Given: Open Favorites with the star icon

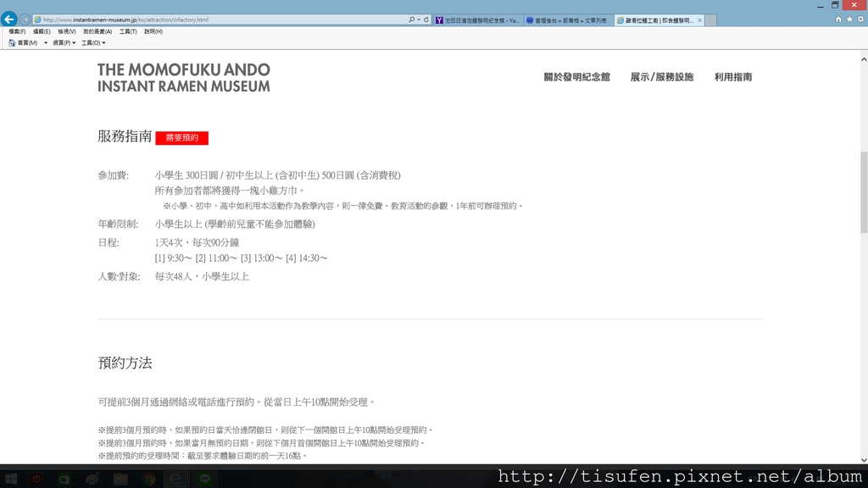Looking at the screenshot, I should pyautogui.click(x=849, y=19).
